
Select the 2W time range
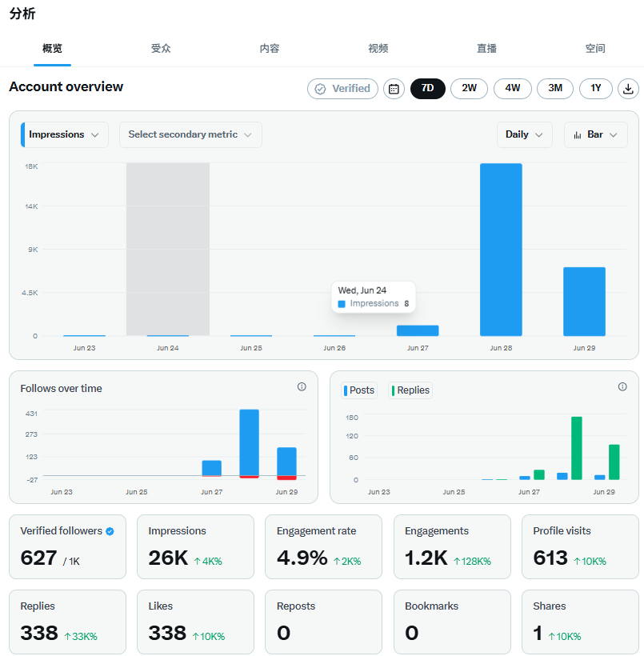pyautogui.click(x=469, y=89)
